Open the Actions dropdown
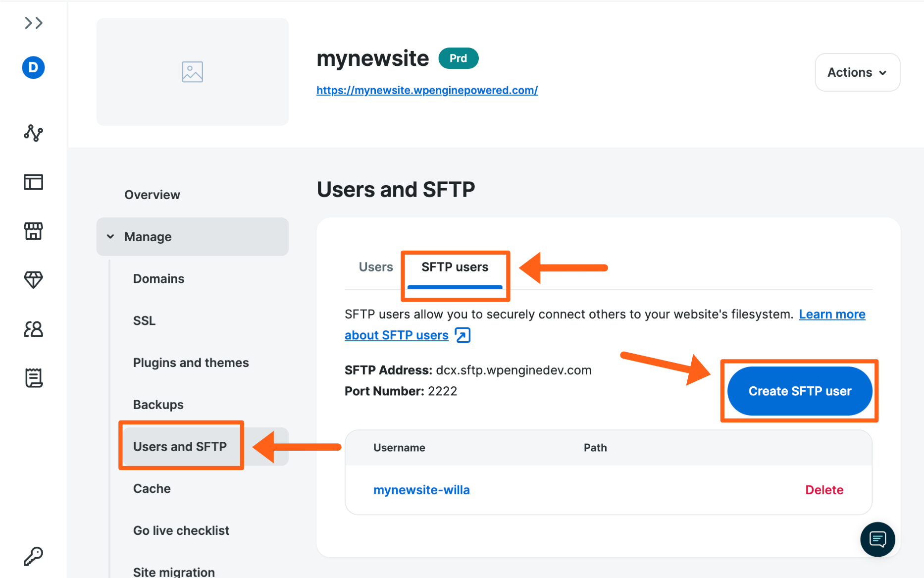Screen dimensions: 924x578 [857, 72]
